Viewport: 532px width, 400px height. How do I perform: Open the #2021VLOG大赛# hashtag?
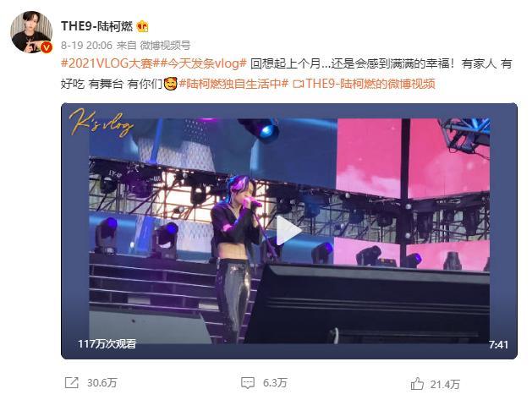pos(107,63)
